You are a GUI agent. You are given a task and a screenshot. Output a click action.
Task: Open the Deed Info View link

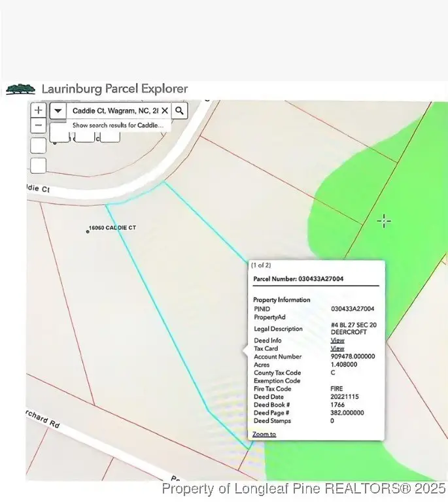coord(337,341)
